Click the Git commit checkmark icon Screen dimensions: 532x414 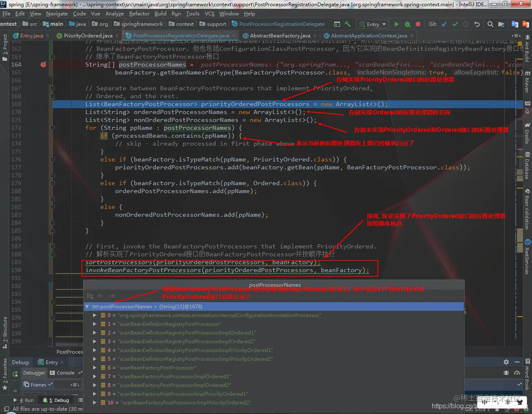coord(455,24)
